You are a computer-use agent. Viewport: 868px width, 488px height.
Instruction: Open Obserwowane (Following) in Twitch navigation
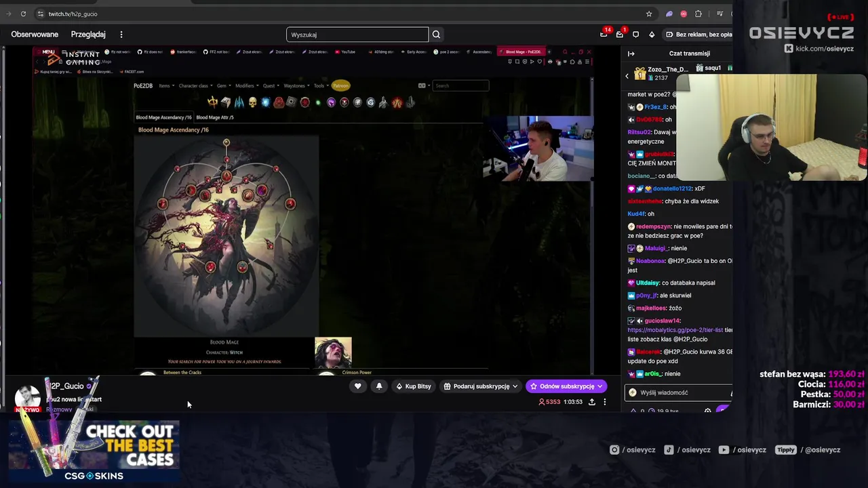35,35
